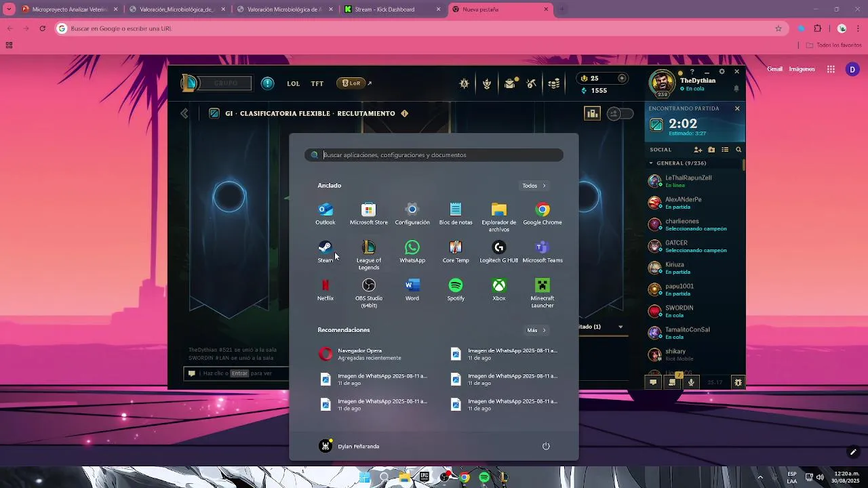Open League client add friend icon

coord(698,150)
